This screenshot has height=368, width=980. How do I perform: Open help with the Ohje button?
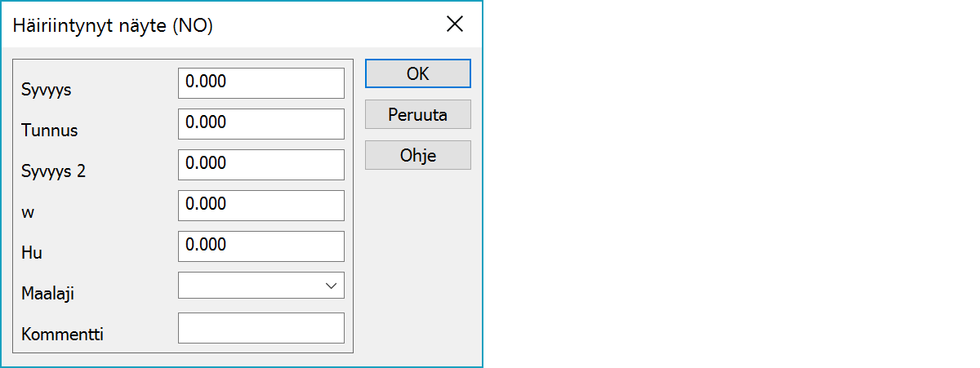[417, 155]
